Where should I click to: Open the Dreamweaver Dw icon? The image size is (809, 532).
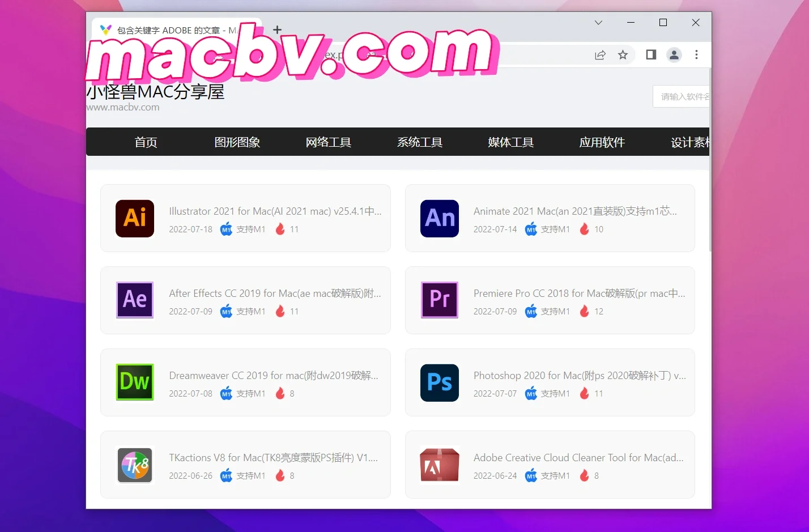[x=135, y=382]
